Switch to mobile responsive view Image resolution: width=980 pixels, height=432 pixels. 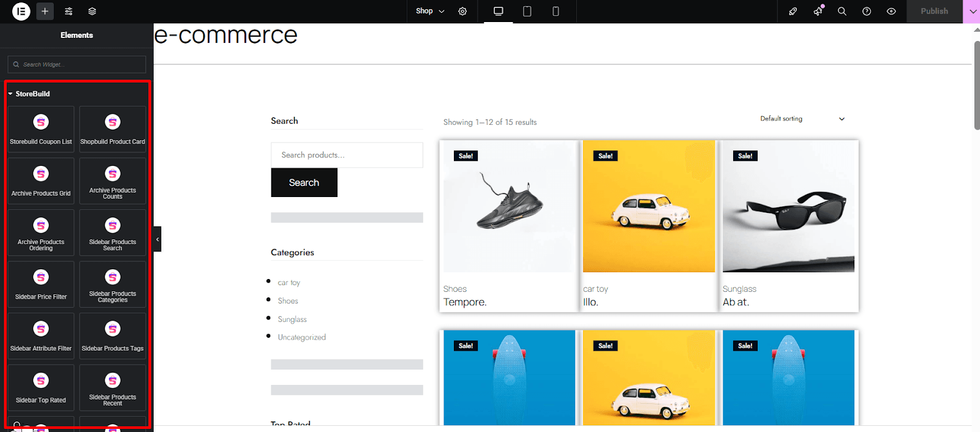[556, 11]
